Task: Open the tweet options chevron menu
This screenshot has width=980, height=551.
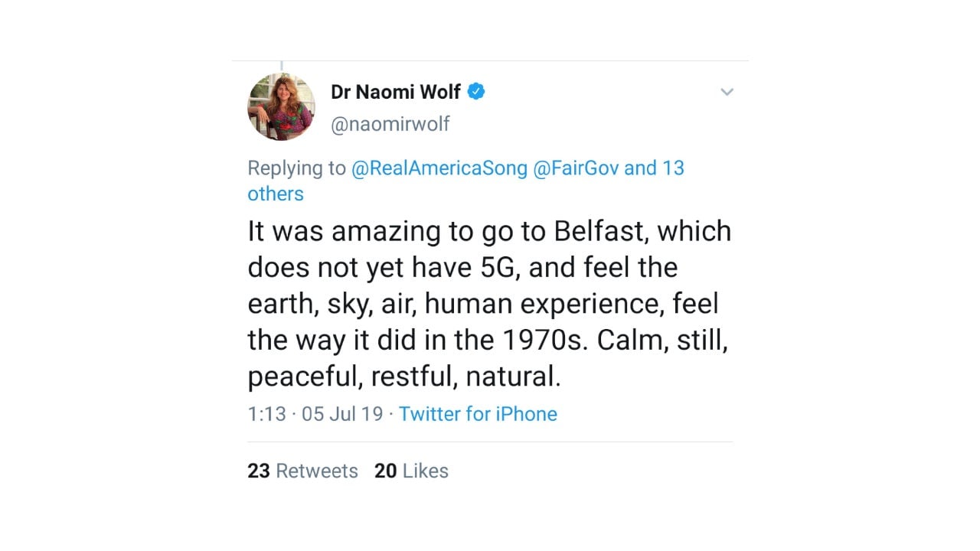Action: click(727, 93)
